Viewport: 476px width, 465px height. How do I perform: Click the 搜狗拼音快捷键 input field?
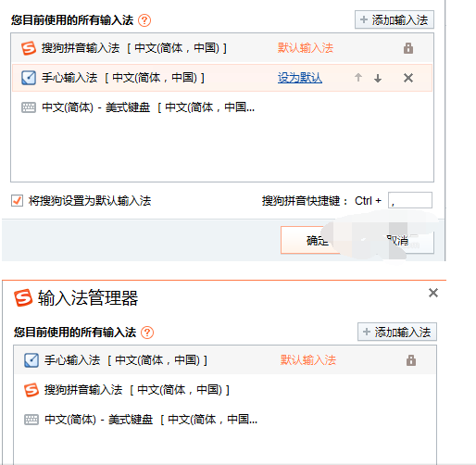click(410, 200)
